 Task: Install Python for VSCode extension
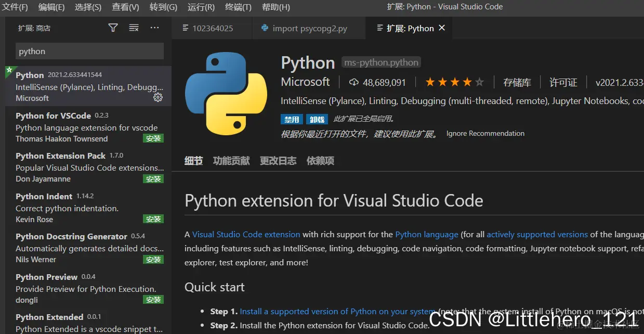click(x=153, y=138)
